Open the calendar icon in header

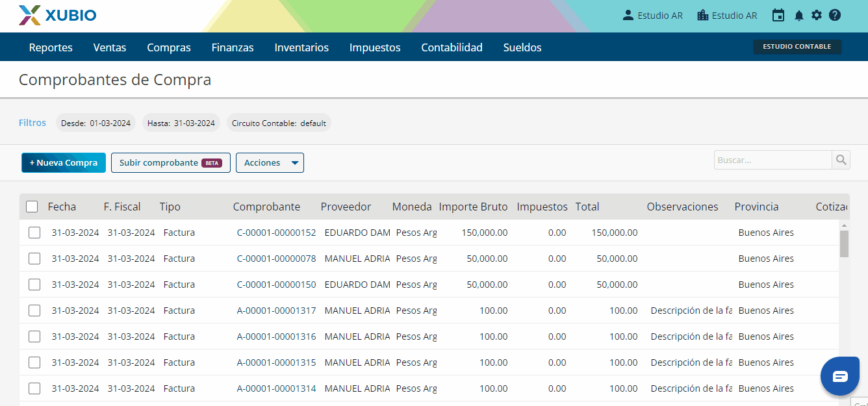pos(778,16)
